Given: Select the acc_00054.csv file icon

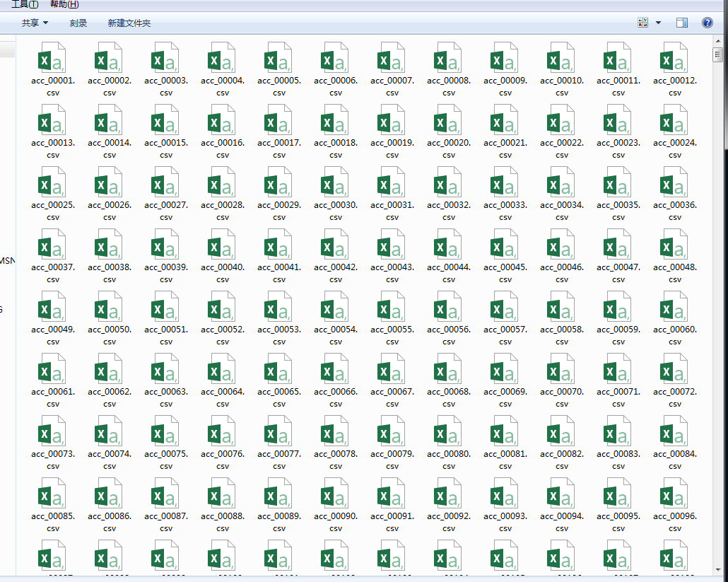Looking at the screenshot, I should pos(335,306).
